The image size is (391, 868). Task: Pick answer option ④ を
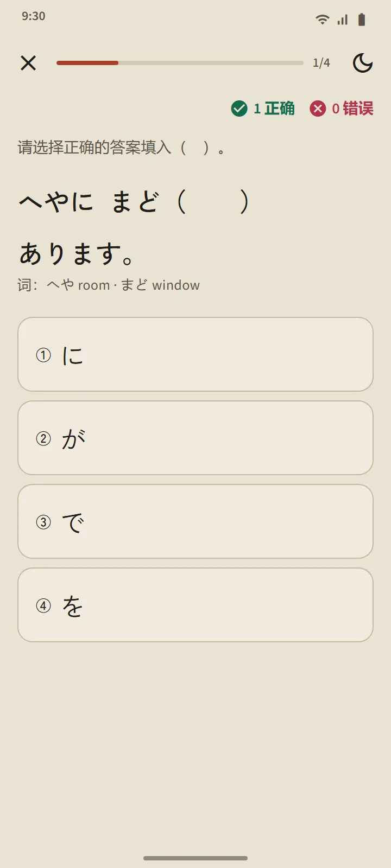195,605
